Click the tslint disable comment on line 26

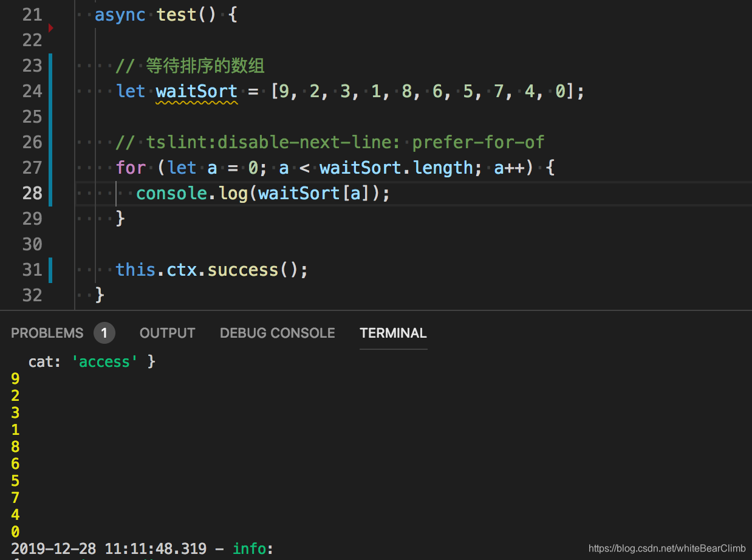point(330,142)
